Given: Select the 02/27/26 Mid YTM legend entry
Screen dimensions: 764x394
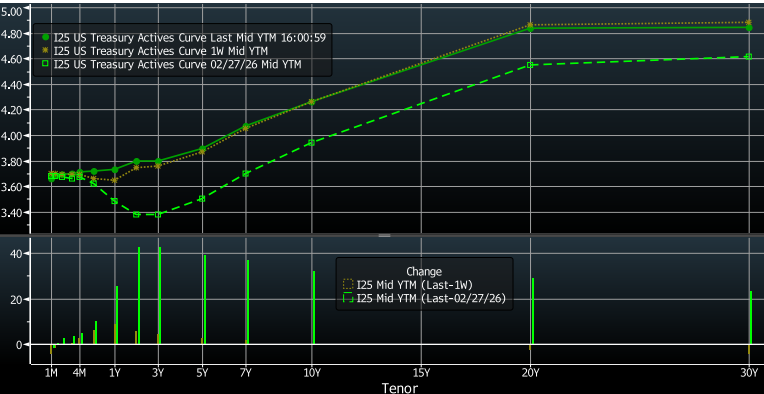Looking at the screenshot, I should click(172, 63).
